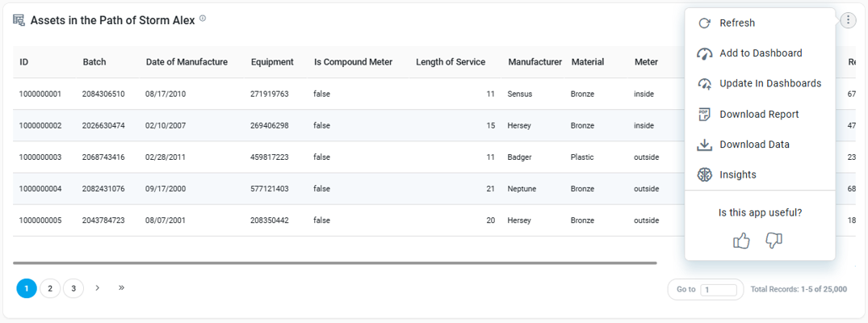Click batch value 2043784723

click(x=103, y=220)
